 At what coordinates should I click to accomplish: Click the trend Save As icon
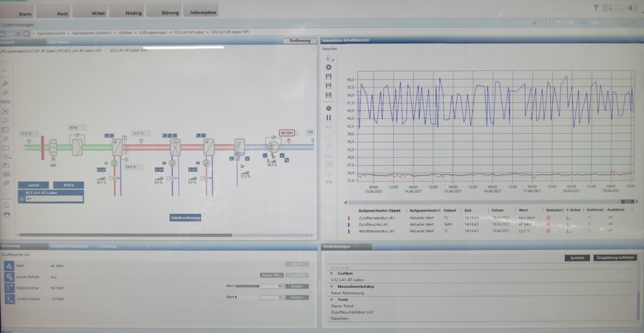[x=329, y=86]
